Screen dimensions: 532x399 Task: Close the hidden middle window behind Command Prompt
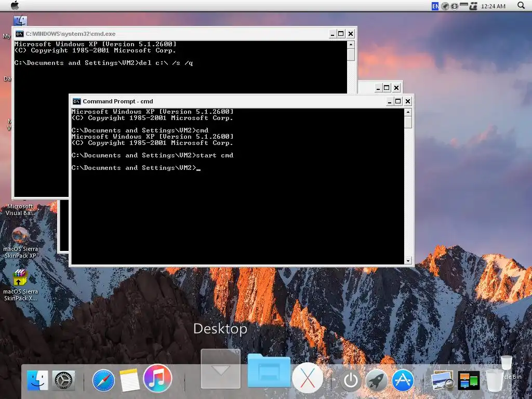(x=396, y=88)
